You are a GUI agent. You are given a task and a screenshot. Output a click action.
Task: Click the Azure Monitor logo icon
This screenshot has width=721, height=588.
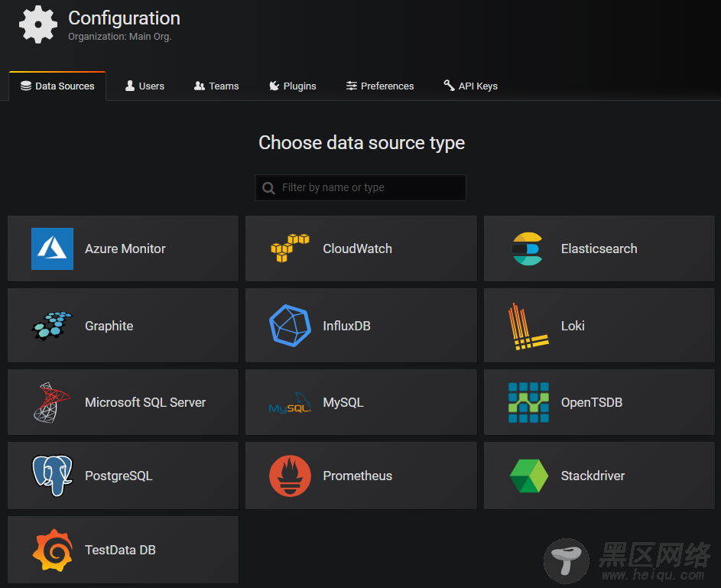tap(52, 249)
